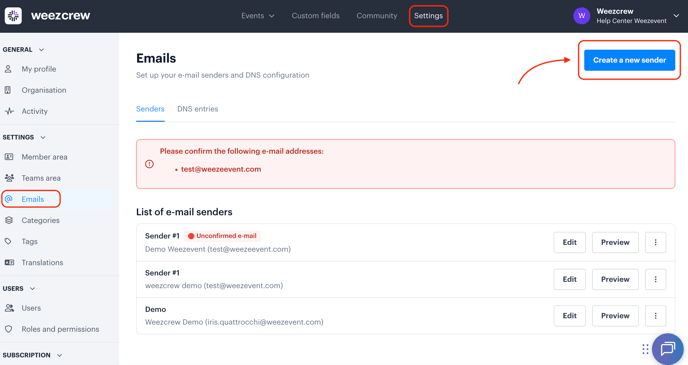The width and height of the screenshot is (688, 365).
Task: Edit the unconfirmed Demo Weezevent sender
Action: pos(570,243)
